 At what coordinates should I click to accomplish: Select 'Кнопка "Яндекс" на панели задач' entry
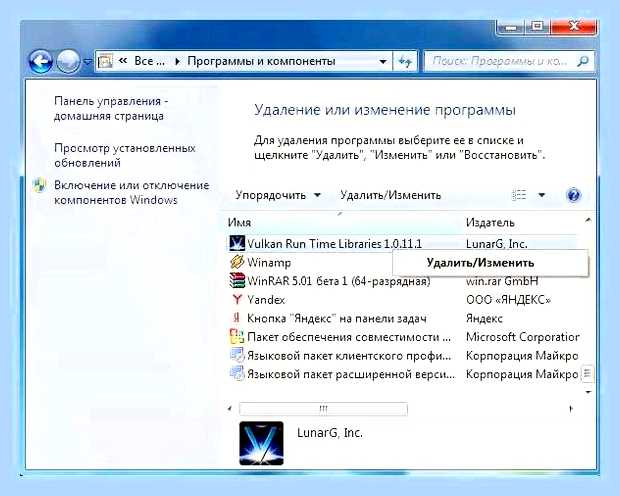tap(337, 318)
